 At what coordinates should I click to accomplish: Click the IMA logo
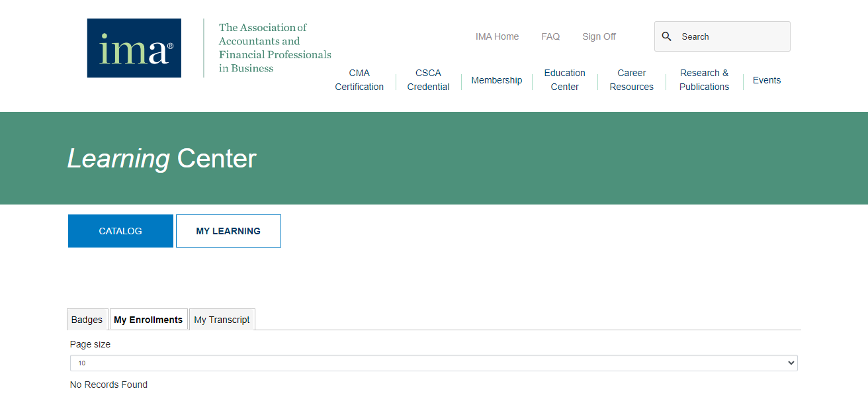point(134,48)
